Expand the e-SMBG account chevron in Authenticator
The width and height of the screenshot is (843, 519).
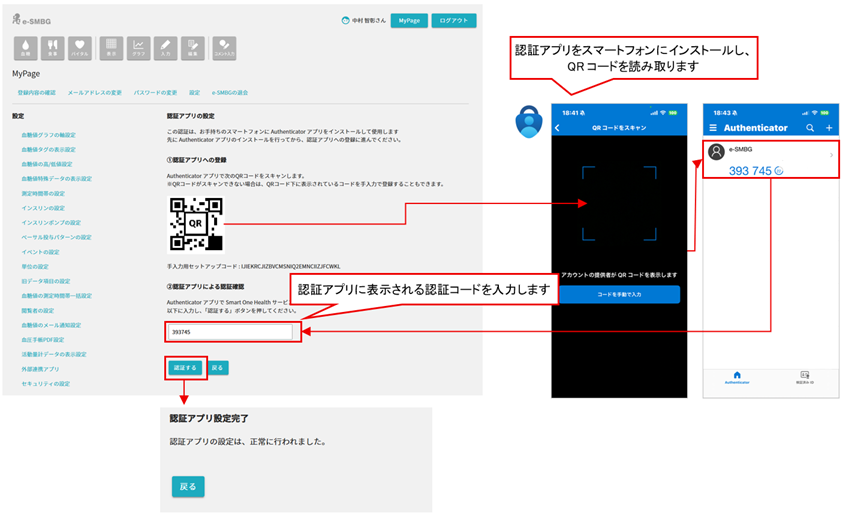[x=831, y=155]
